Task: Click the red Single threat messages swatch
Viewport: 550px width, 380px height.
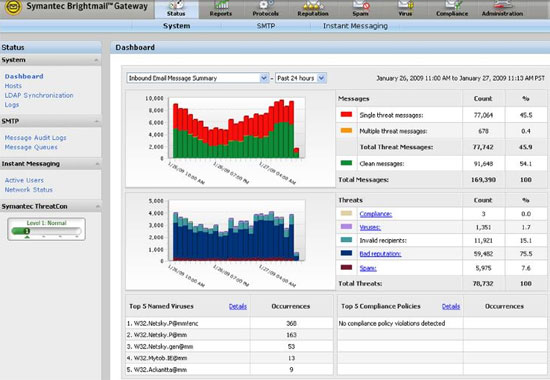Action: (x=346, y=114)
